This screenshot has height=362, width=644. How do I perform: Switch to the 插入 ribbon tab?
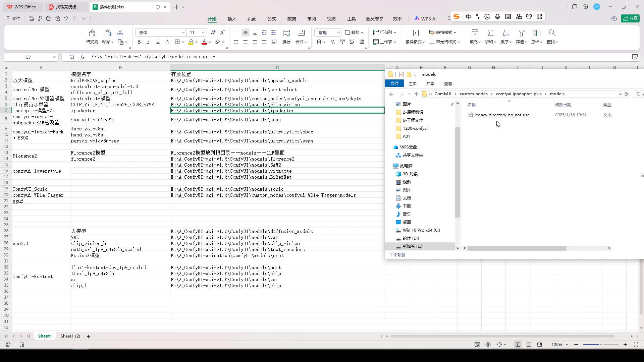point(232,19)
